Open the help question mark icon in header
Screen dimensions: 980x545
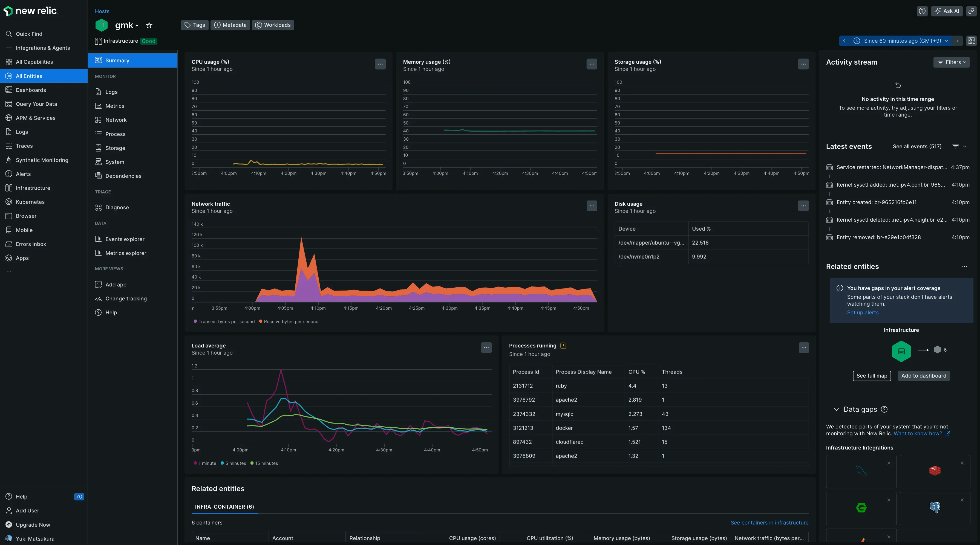[922, 11]
